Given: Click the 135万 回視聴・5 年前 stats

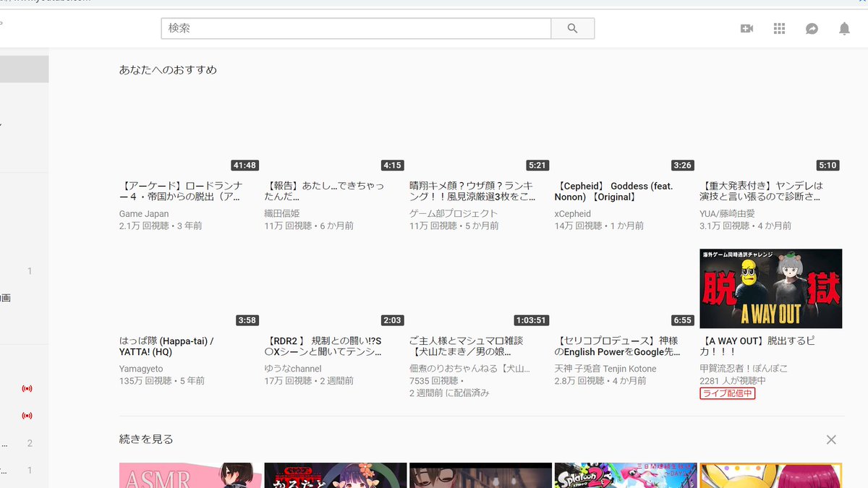Looking at the screenshot, I should [162, 380].
